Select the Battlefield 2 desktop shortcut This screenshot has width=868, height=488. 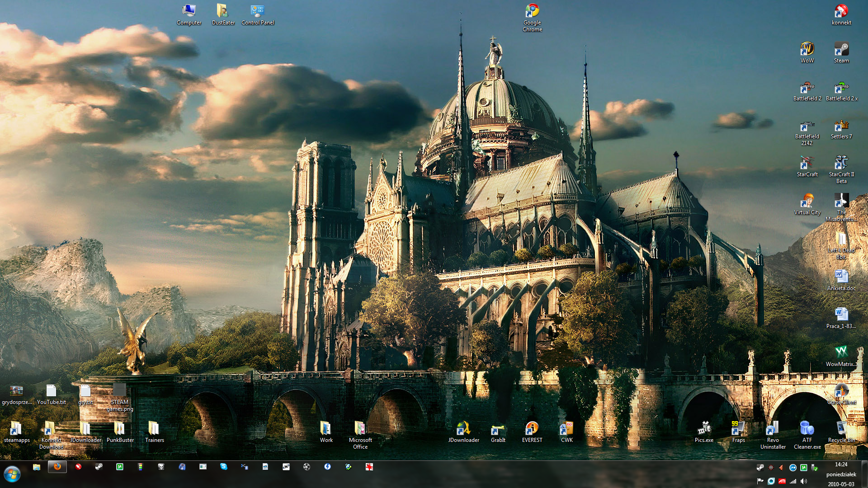(807, 90)
